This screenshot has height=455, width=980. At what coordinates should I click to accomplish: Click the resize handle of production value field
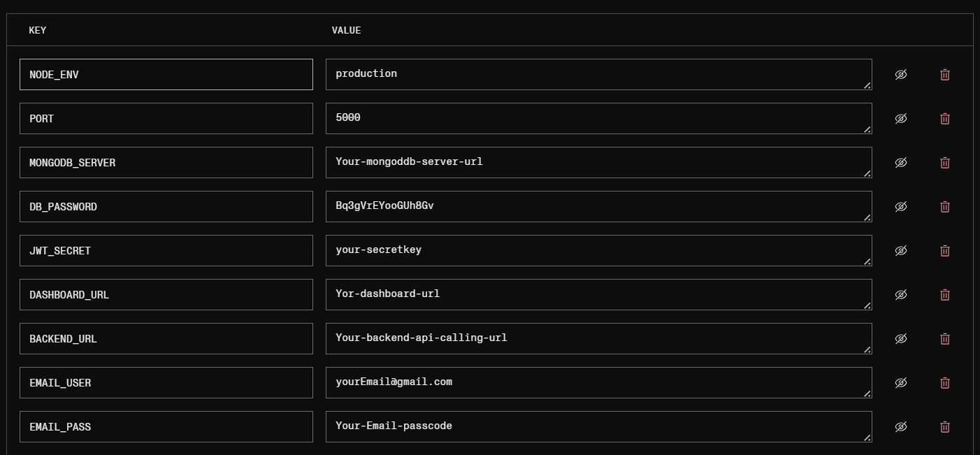coord(867,85)
